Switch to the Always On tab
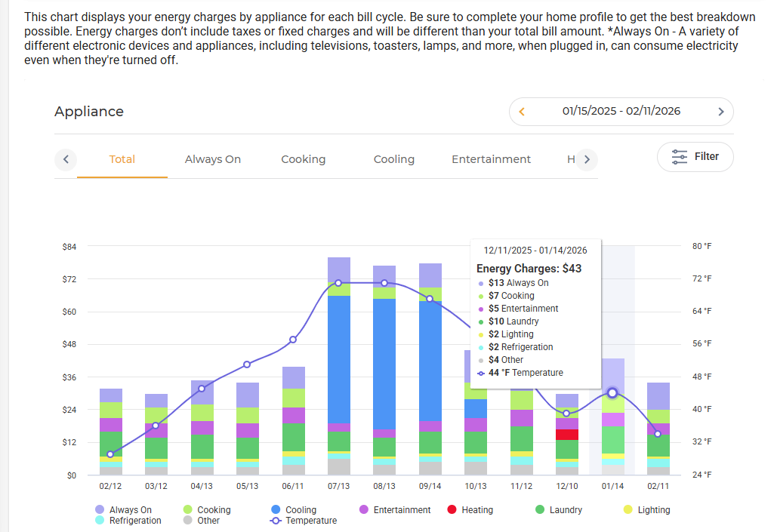 click(213, 159)
